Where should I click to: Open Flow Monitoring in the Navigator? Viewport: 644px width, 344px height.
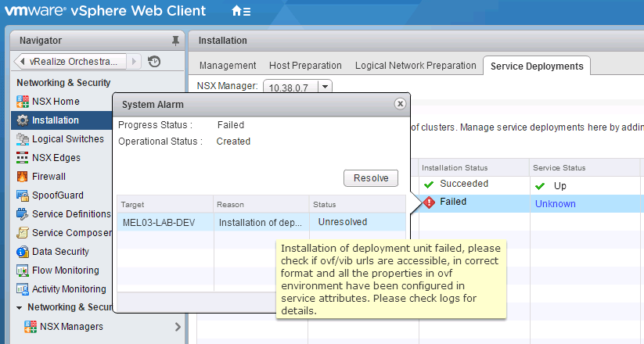(x=65, y=271)
